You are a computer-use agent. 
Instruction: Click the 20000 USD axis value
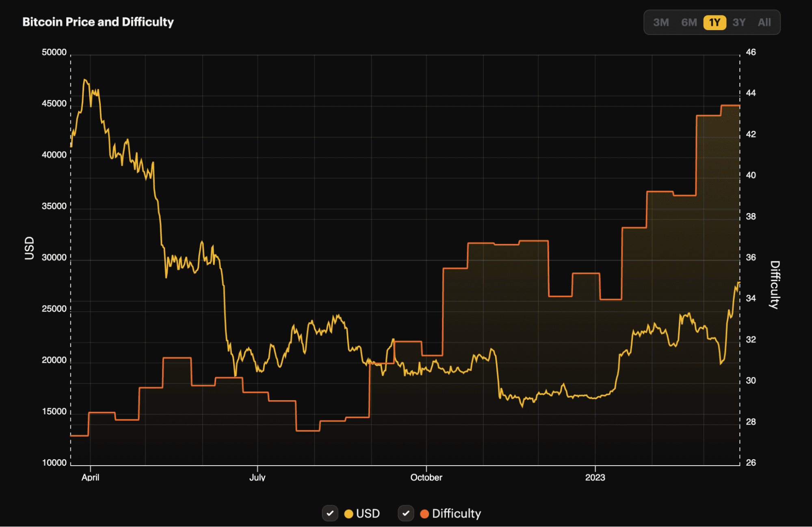pos(54,360)
